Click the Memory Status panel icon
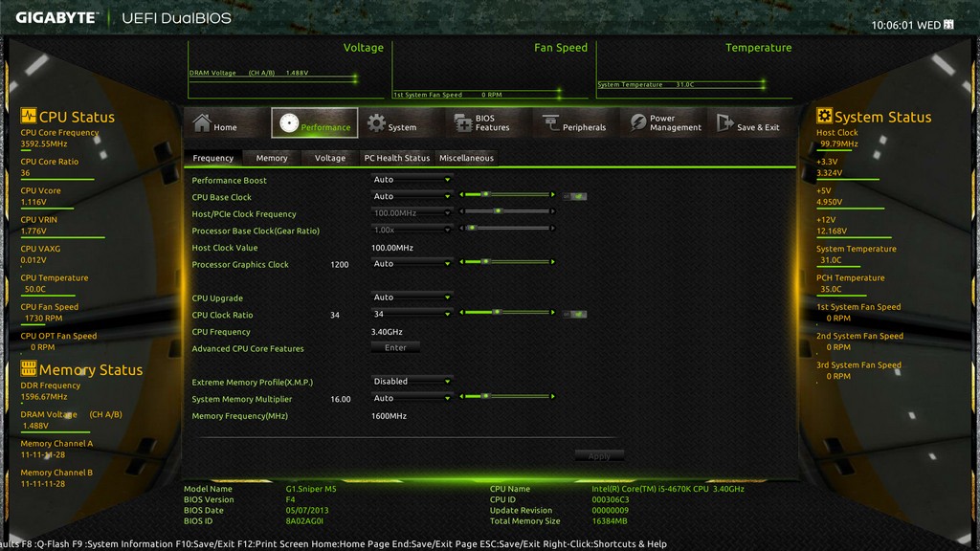The height and width of the screenshot is (551, 980). click(x=28, y=368)
